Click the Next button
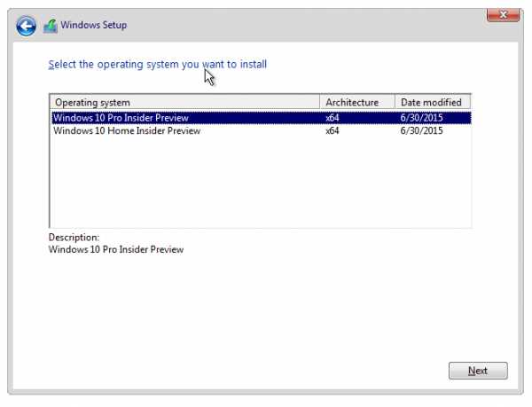Image resolution: width=532 pixels, height=407 pixels. click(478, 371)
